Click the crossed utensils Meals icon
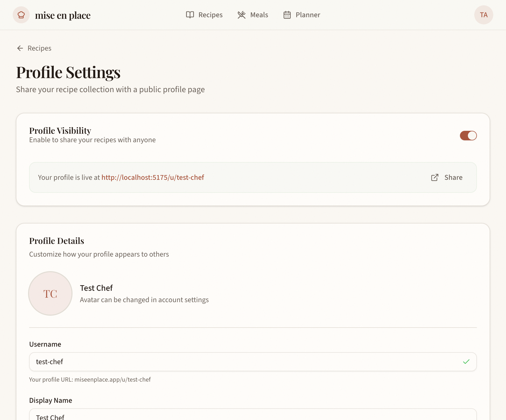The height and width of the screenshot is (420, 506). click(241, 15)
